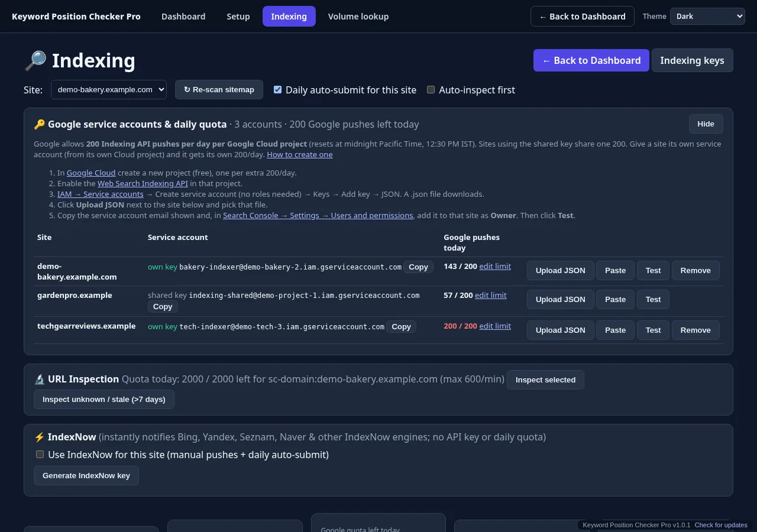
Task: Paste key for demo-bakery.example.com
Action: click(x=615, y=270)
